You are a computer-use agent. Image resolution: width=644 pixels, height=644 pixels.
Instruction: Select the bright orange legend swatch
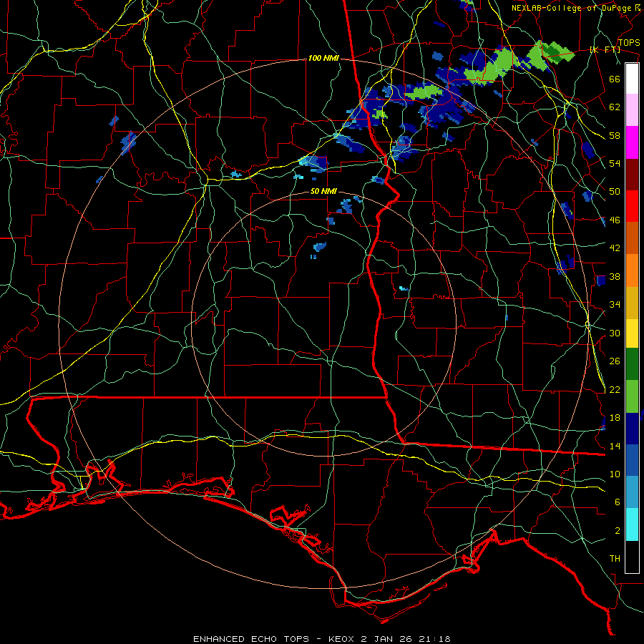click(632, 270)
